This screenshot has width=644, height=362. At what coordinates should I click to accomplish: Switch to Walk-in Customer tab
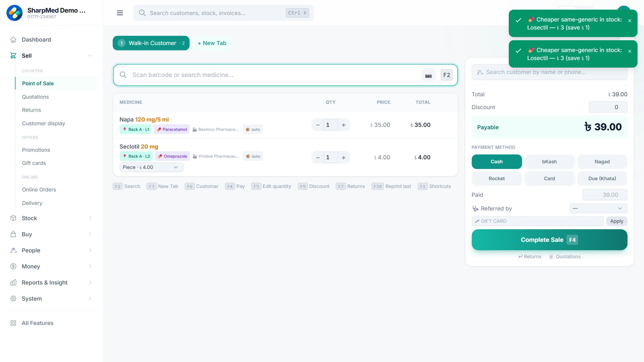pos(151,43)
